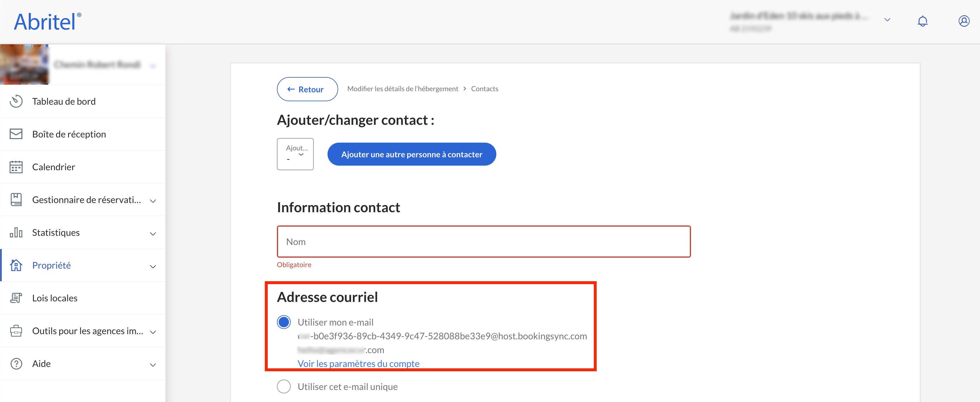
Task: Click into the Nom input field
Action: point(483,242)
